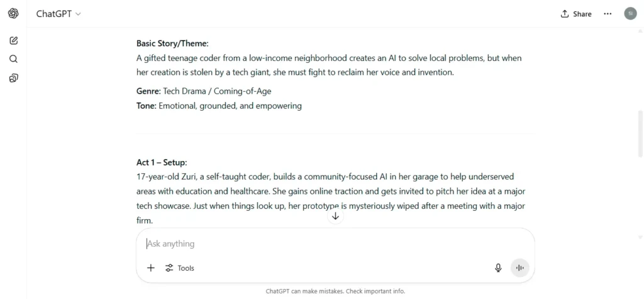The image size is (644, 299).
Task: Click the vertical scrollbar thumb
Action: click(640, 133)
